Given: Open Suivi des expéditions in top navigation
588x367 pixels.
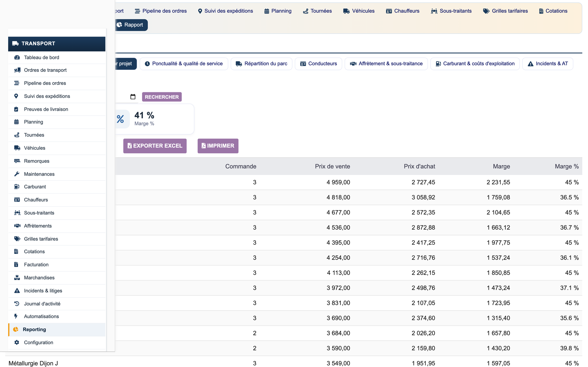Looking at the screenshot, I should (225, 11).
